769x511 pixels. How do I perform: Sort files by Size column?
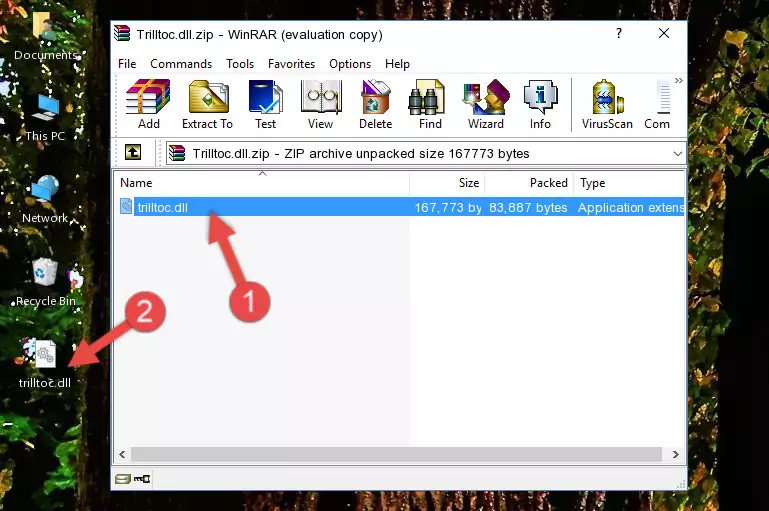447,183
